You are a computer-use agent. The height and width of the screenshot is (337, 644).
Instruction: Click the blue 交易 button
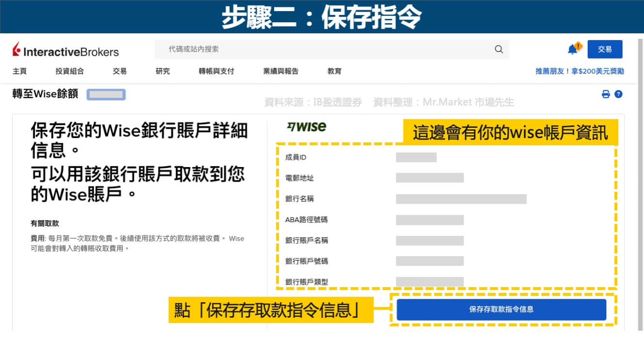click(605, 49)
